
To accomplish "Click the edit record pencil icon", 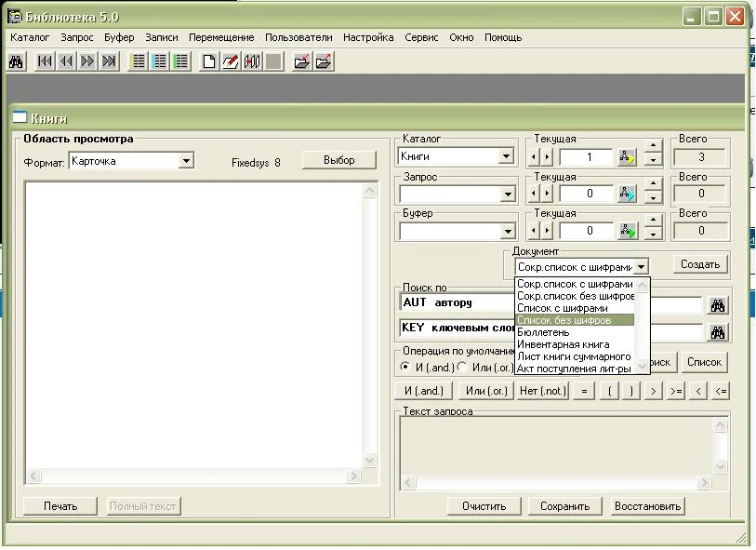I will [230, 61].
